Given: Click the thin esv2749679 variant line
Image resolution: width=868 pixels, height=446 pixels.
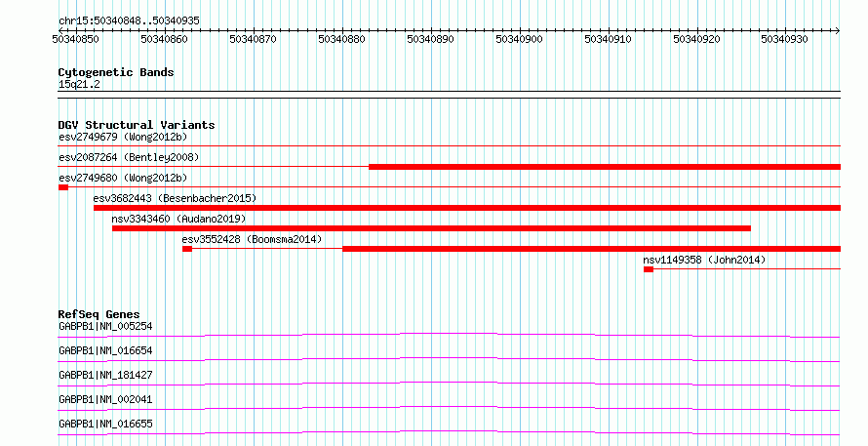Looking at the screenshot, I should (449, 146).
